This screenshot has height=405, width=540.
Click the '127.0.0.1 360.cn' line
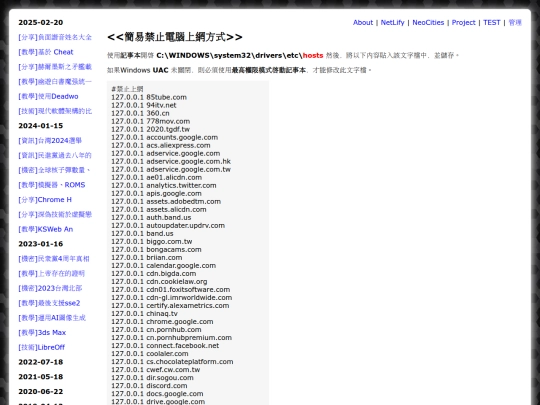pyautogui.click(x=140, y=113)
